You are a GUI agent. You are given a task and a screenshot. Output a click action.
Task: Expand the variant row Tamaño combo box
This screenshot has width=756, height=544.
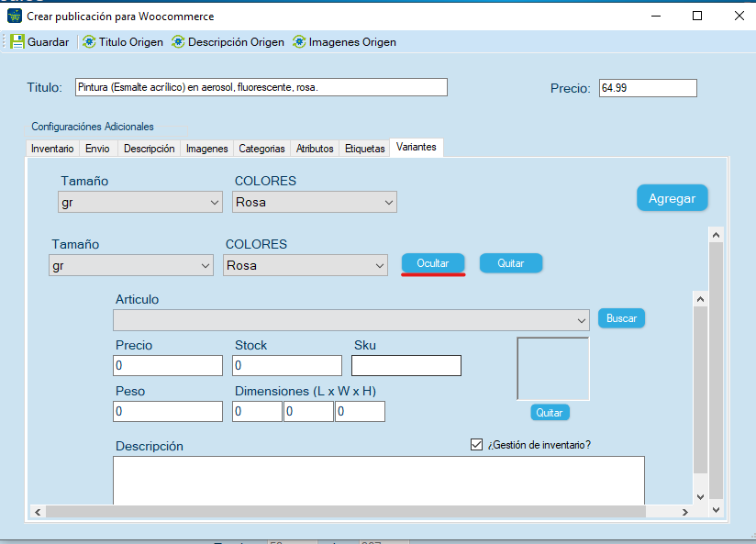(x=131, y=265)
